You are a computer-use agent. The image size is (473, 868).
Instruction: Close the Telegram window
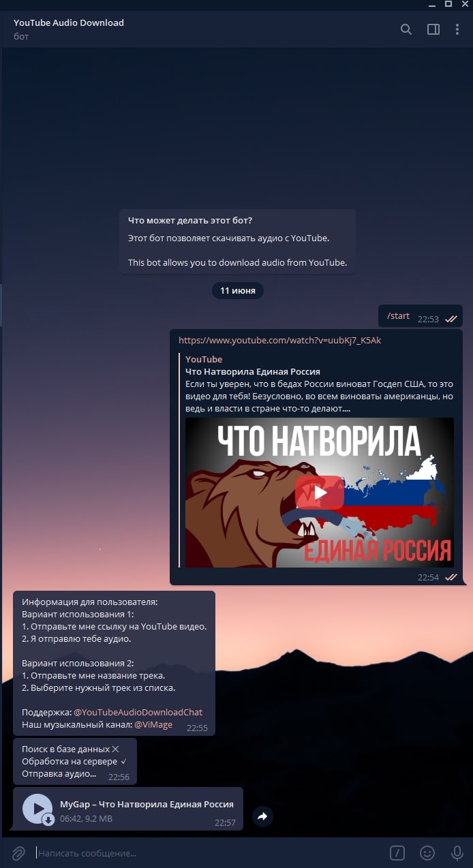[x=465, y=3]
